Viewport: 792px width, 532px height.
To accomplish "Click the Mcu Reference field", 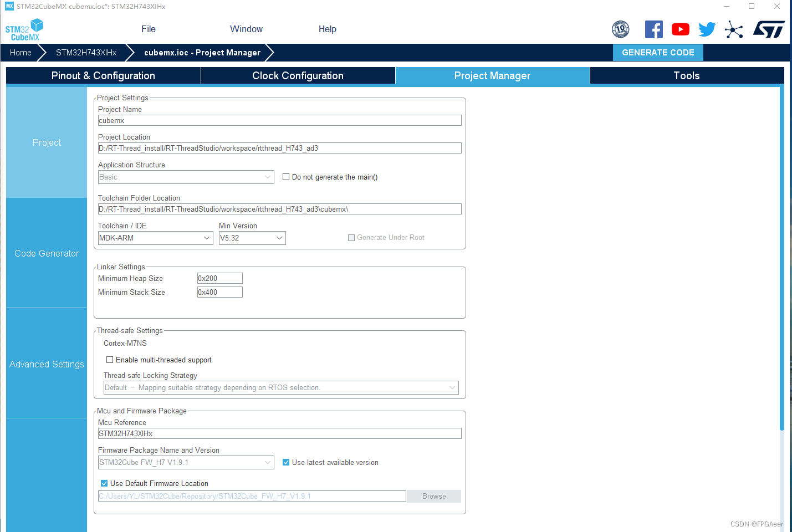I will [x=280, y=433].
